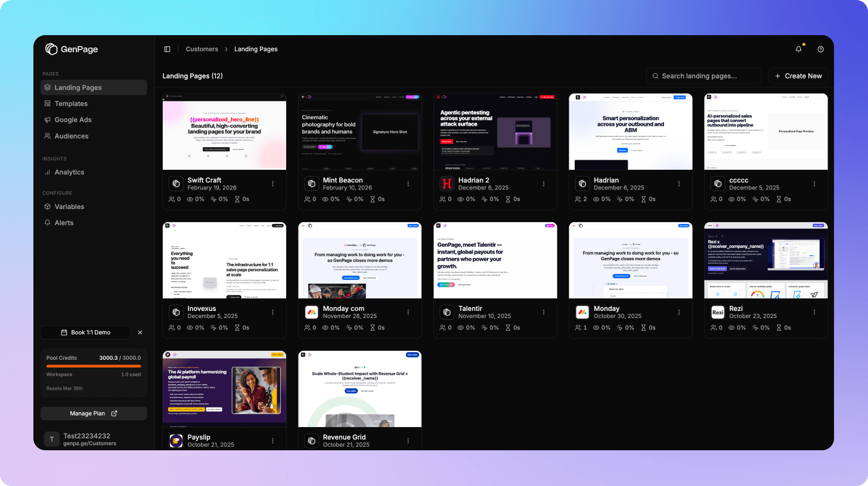Collapse the sidebar with the panel icon
The width and height of the screenshot is (868, 486).
pos(167,49)
